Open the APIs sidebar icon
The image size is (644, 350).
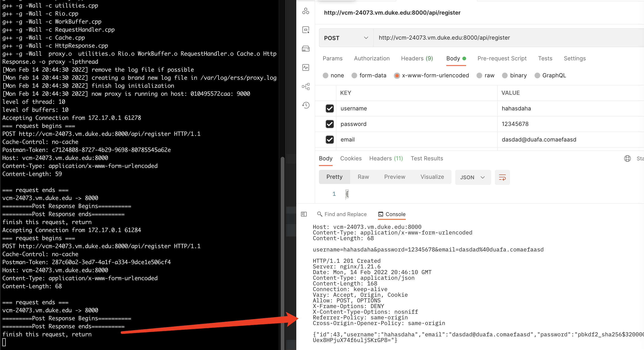[305, 11]
